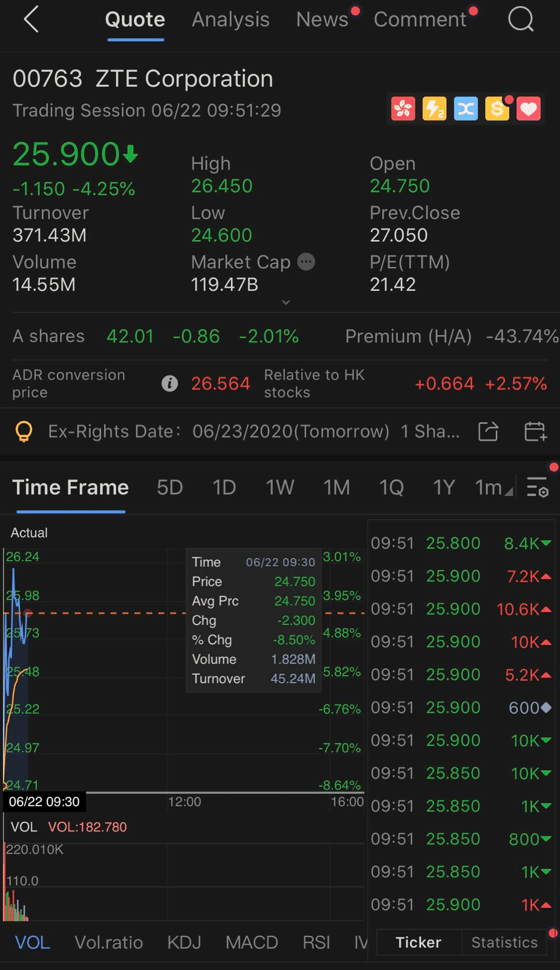
Task: Open ADR conversion price info icon
Action: click(x=170, y=383)
